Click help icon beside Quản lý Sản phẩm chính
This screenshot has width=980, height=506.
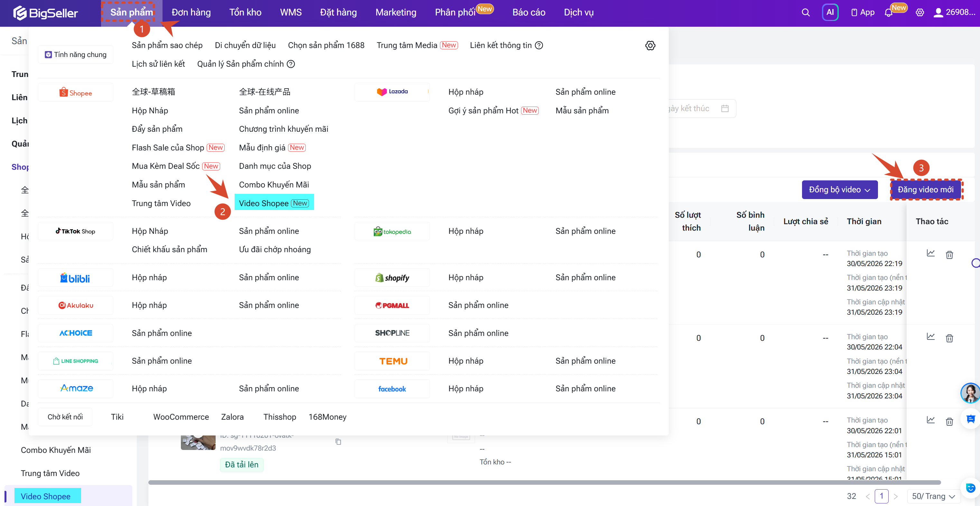click(x=291, y=64)
